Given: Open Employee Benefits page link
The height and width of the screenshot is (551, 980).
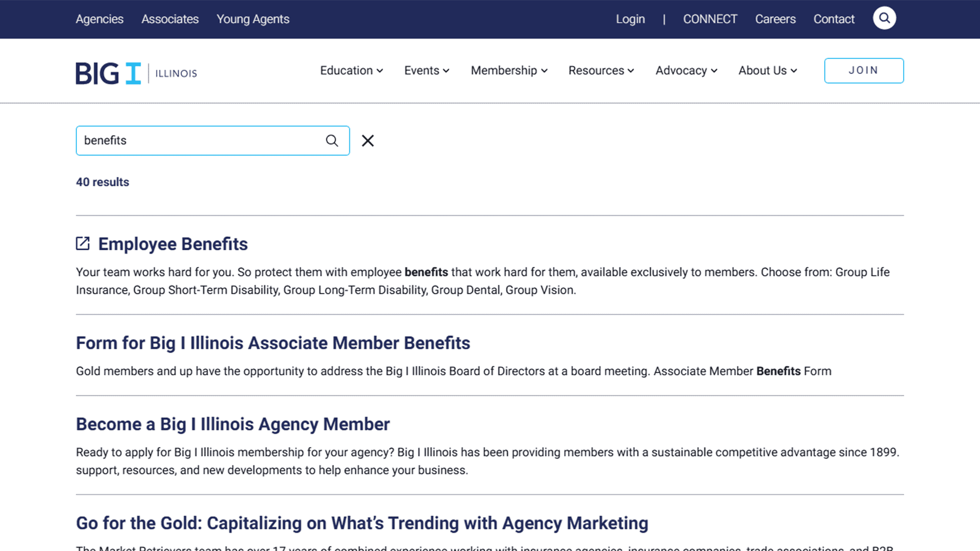Looking at the screenshot, I should point(172,243).
